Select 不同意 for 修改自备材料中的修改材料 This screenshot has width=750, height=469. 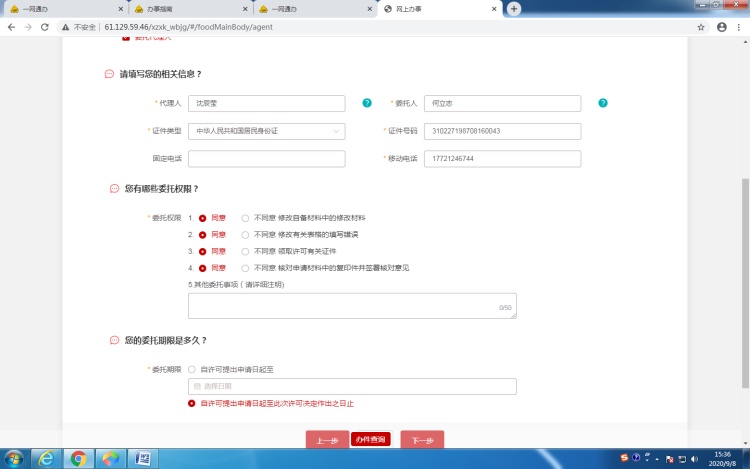(x=246, y=217)
